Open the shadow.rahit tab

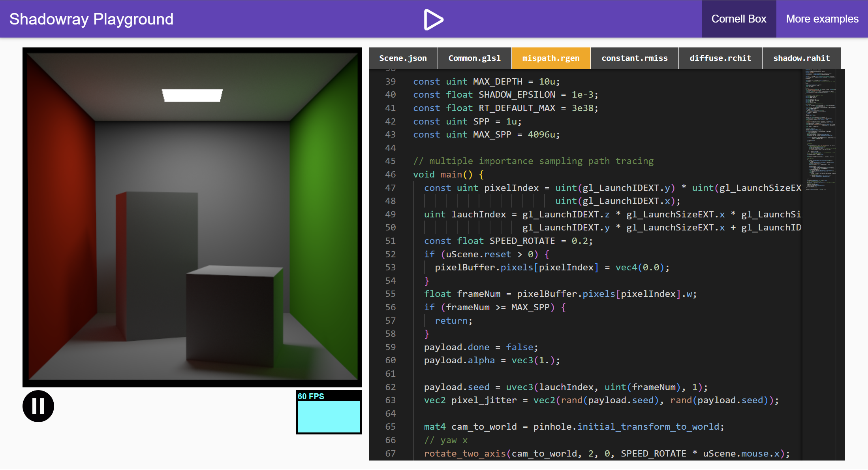coord(801,58)
